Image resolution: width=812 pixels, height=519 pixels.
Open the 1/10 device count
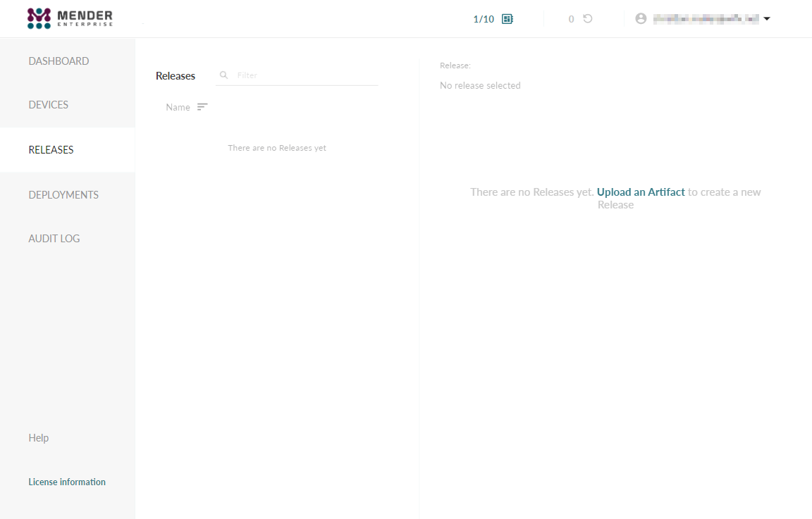tap(484, 19)
